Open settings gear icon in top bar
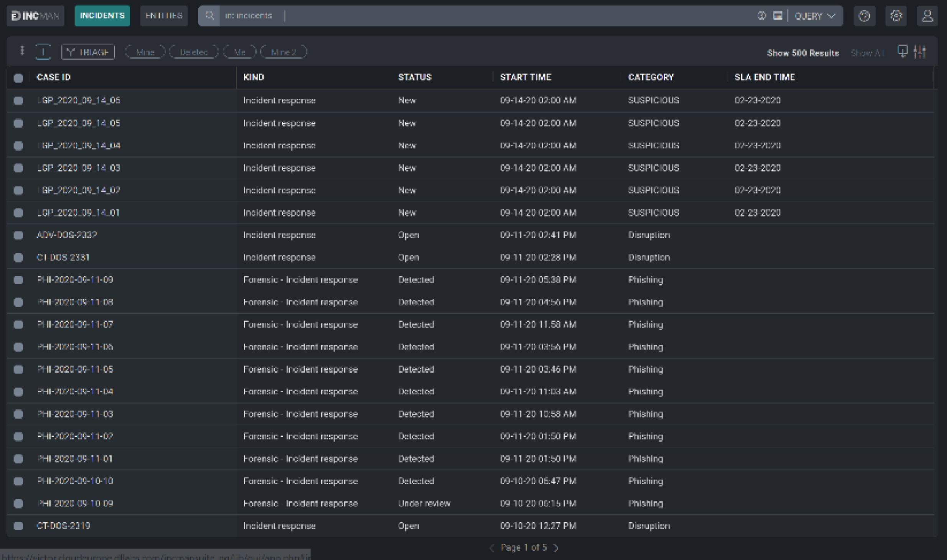Viewport: 947px width, 560px height. point(896,16)
